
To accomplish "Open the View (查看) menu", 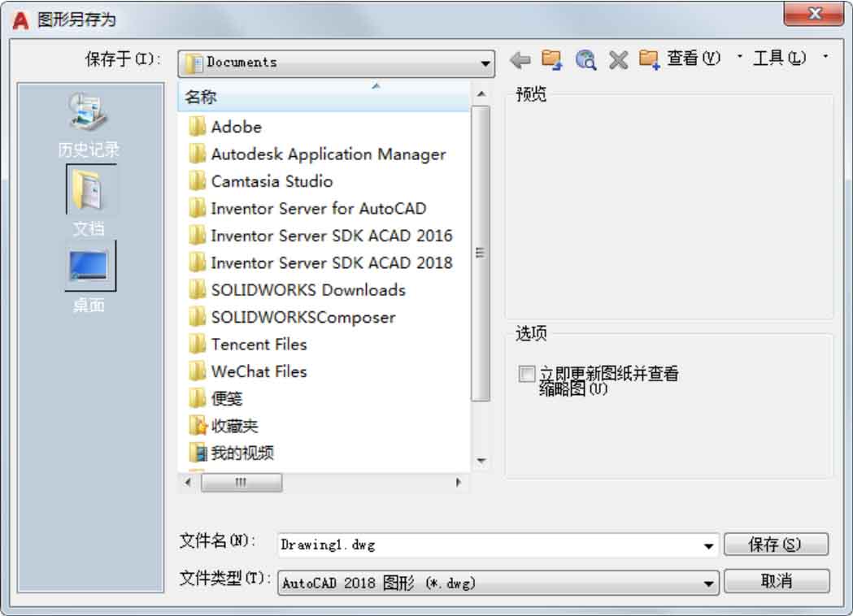I will coord(694,58).
